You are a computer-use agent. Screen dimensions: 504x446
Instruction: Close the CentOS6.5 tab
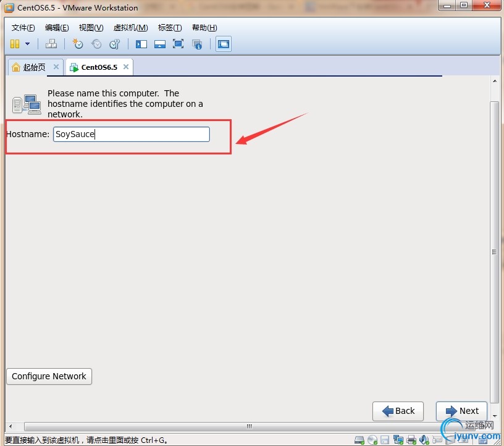[126, 67]
